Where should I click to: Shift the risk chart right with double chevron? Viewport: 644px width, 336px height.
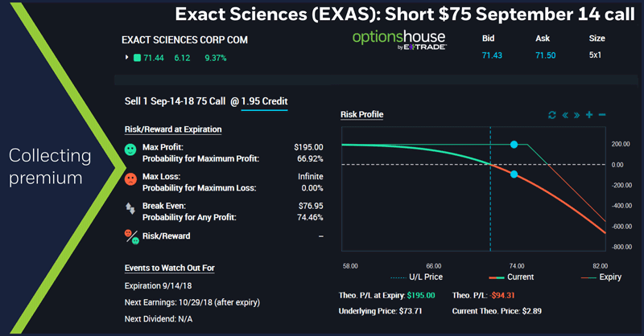click(x=576, y=115)
